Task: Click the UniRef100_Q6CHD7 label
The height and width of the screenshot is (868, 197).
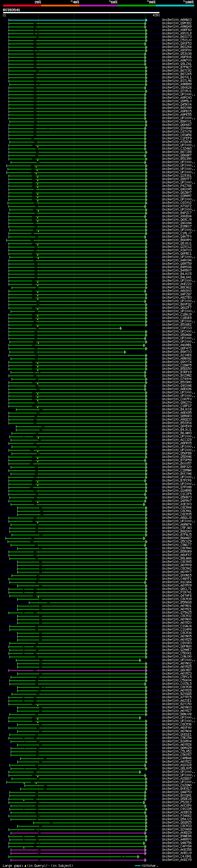Action: coord(177,670)
